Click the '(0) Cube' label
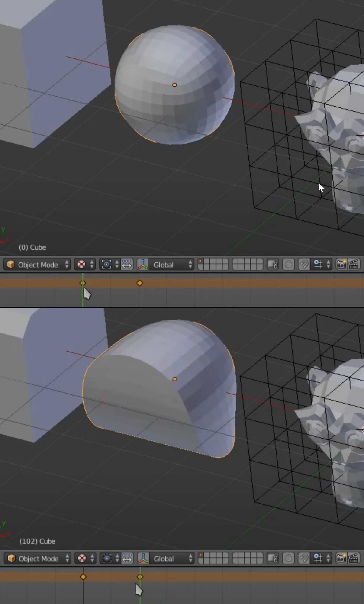 point(32,247)
